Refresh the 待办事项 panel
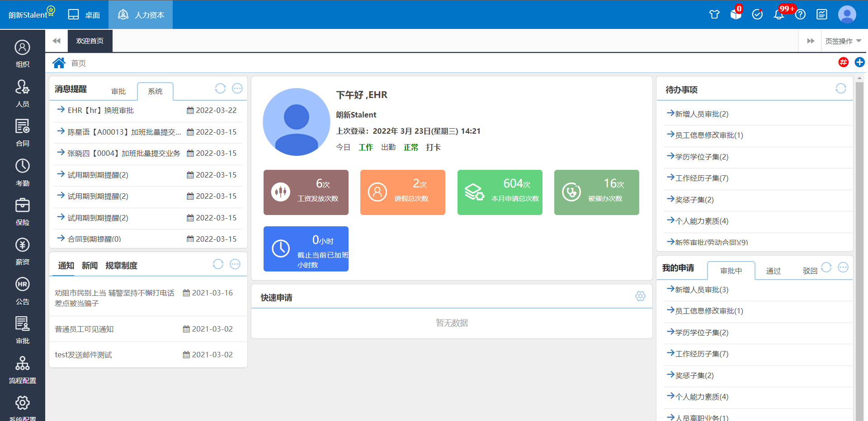This screenshot has height=421, width=868. (841, 89)
